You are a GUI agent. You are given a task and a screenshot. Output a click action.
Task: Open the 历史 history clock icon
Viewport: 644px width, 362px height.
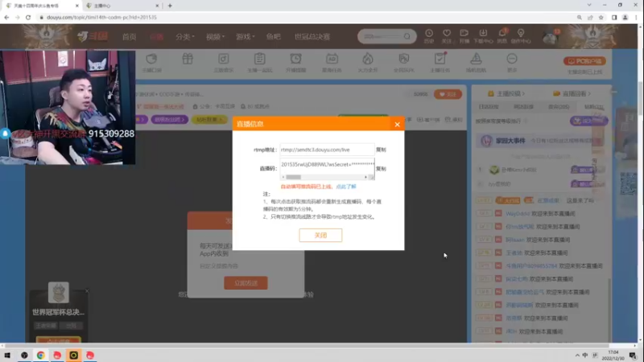(429, 35)
